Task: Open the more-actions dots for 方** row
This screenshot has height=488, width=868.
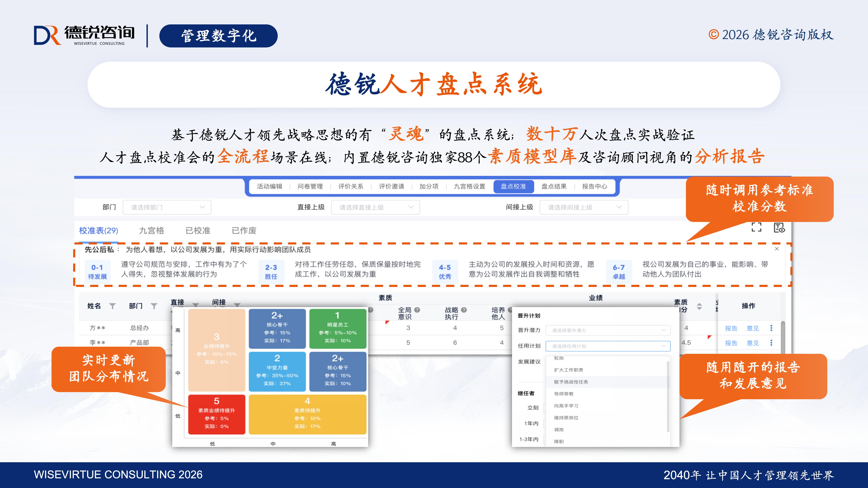Action: (x=771, y=328)
